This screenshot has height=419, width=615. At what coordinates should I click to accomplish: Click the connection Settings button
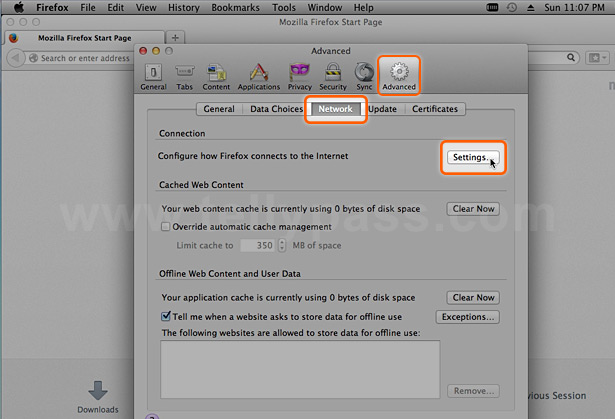tap(473, 157)
